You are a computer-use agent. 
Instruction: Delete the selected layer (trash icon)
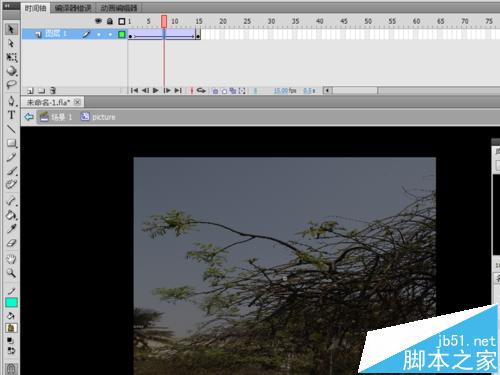[x=53, y=90]
